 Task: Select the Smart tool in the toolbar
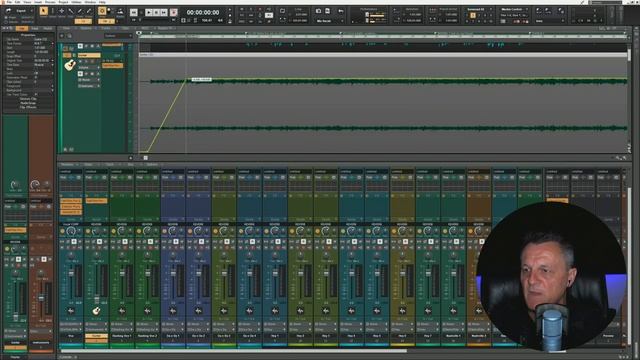43,11
